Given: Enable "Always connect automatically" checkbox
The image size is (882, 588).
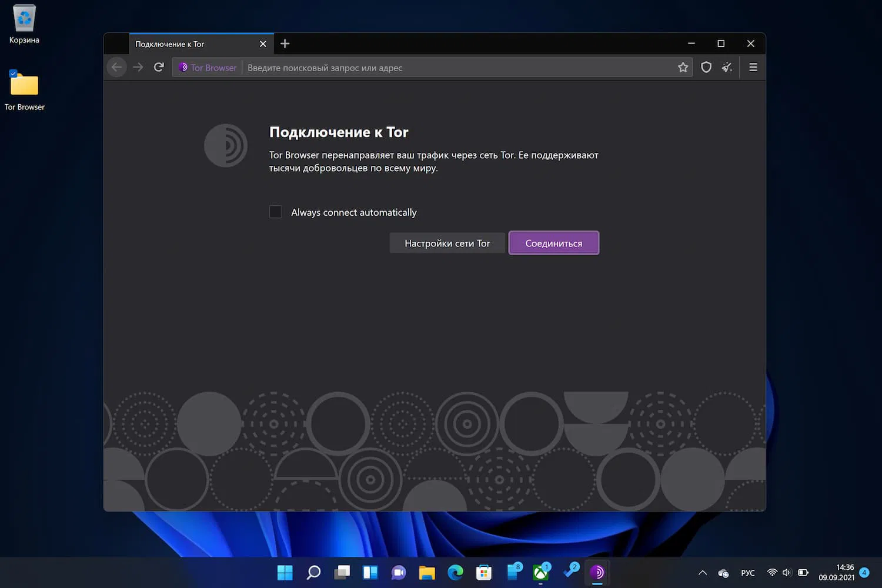Looking at the screenshot, I should tap(276, 212).
